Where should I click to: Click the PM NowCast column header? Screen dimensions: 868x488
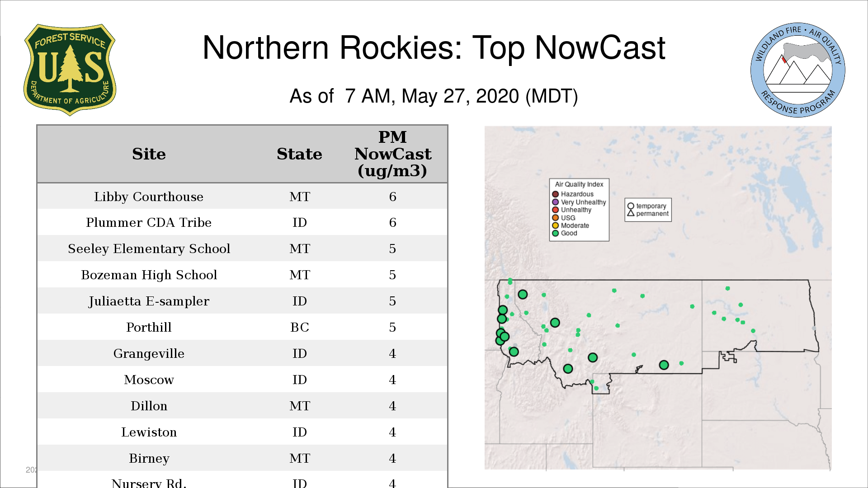(x=392, y=154)
